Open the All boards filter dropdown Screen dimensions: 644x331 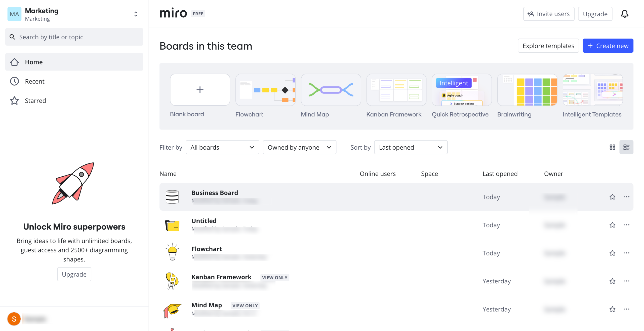(x=222, y=147)
